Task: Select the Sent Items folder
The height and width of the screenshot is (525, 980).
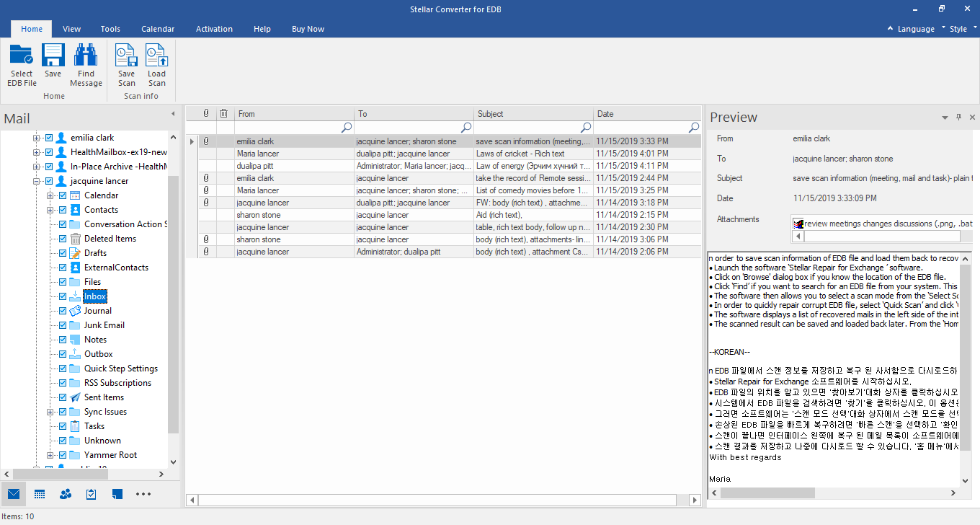Action: (104, 397)
